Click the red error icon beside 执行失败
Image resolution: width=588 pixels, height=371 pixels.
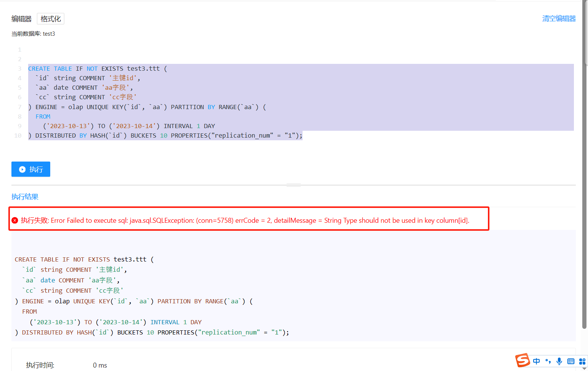(15, 220)
